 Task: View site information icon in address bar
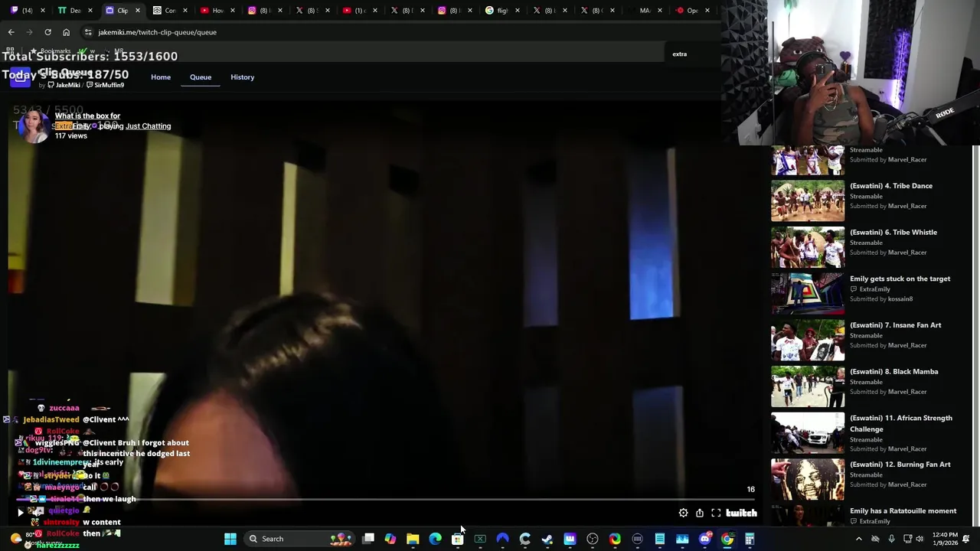88,32
